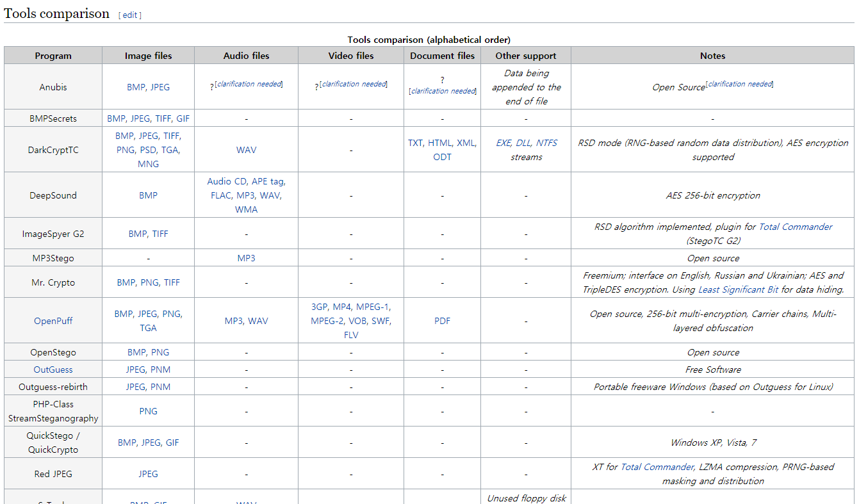Click TGA link in the OpenPuff row

pyautogui.click(x=148, y=328)
